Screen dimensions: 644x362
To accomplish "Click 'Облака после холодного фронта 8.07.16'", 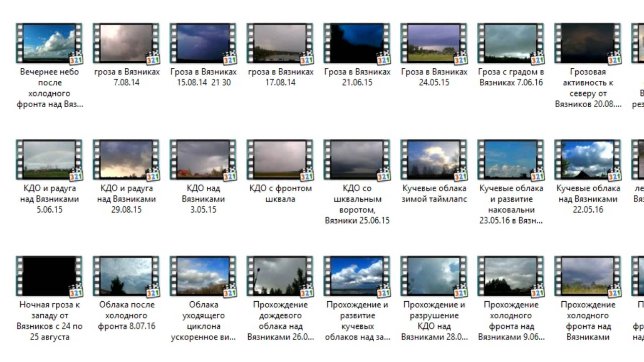I will point(126,276).
